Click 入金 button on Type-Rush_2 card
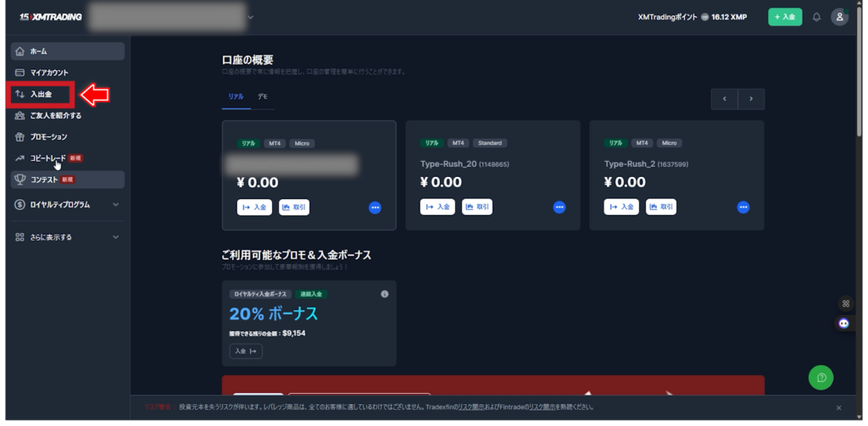868x426 pixels. point(621,207)
